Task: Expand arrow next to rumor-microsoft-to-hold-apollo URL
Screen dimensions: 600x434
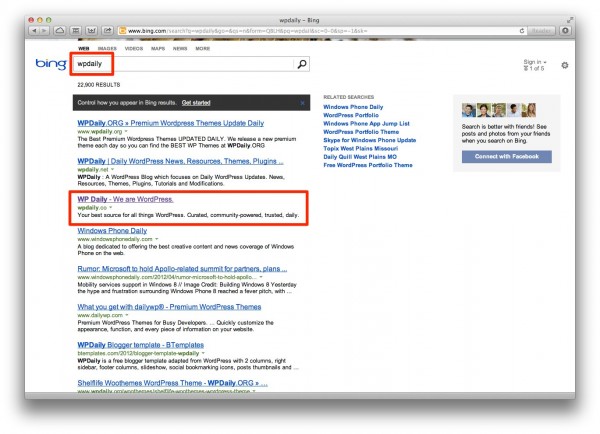Action: pos(261,277)
